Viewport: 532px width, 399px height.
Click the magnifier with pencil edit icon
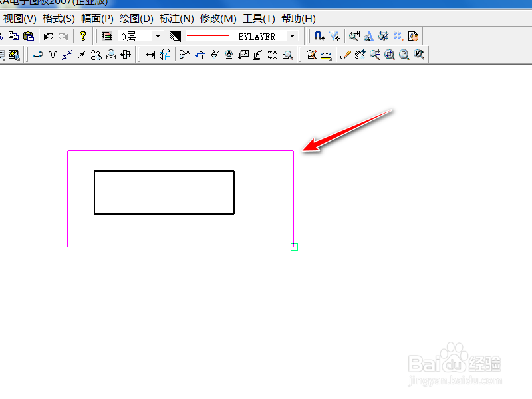(311, 55)
